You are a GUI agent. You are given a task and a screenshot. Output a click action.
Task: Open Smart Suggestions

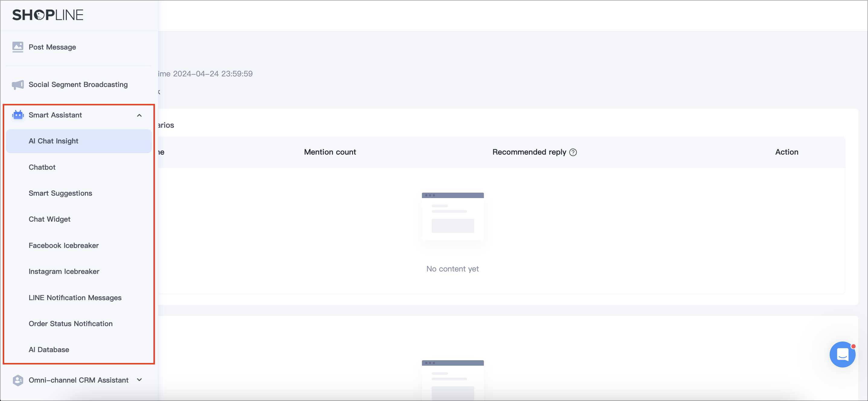tap(60, 193)
